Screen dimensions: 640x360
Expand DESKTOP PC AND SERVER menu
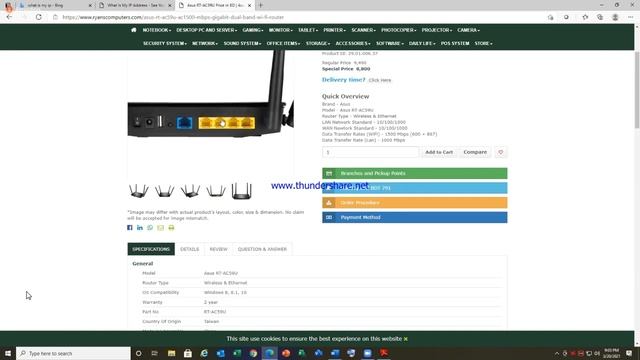(207, 30)
